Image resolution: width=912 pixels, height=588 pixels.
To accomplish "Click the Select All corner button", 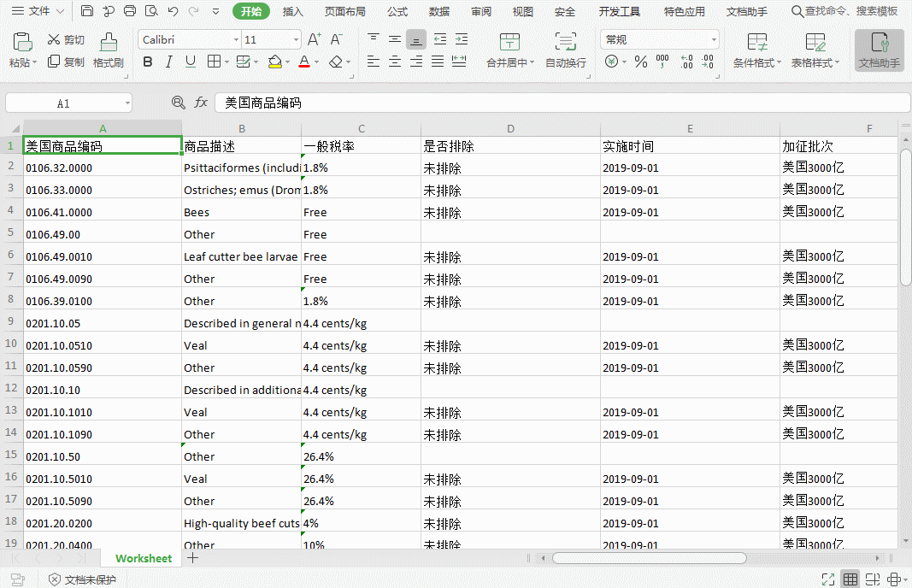I will 15,128.
